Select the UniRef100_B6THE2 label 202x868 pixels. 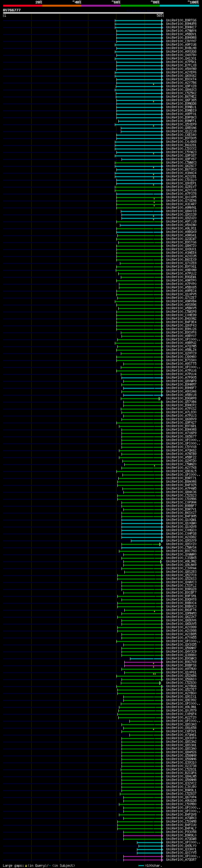(x=181, y=97)
